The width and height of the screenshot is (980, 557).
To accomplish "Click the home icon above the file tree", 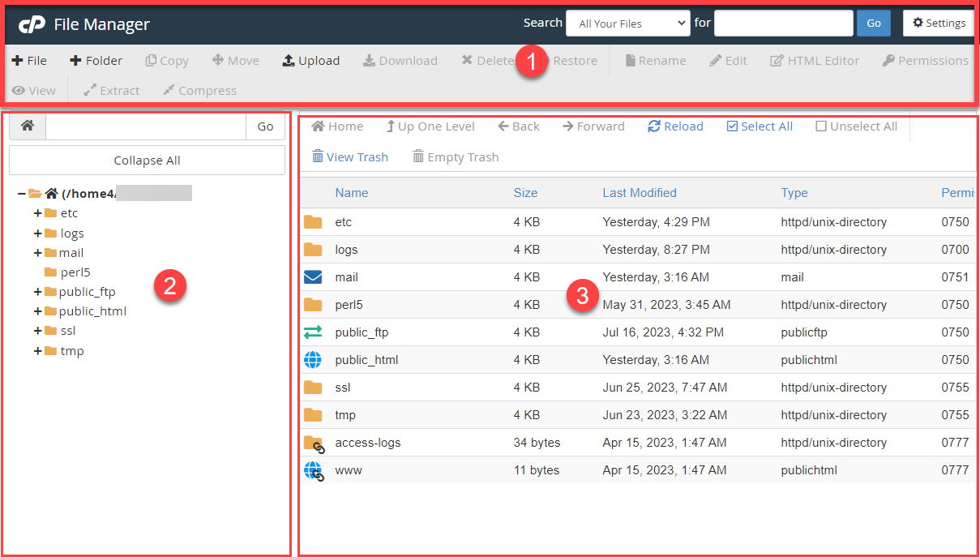I will coord(27,126).
